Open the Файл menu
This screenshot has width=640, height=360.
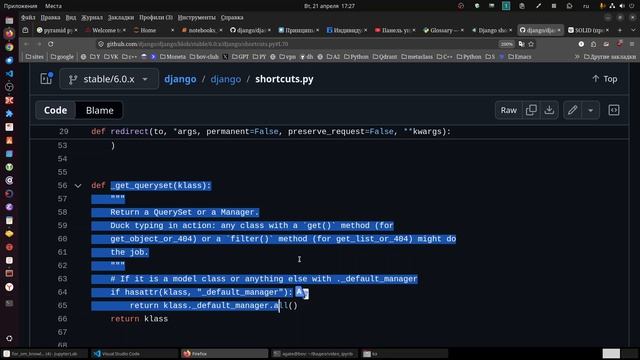tap(28, 18)
